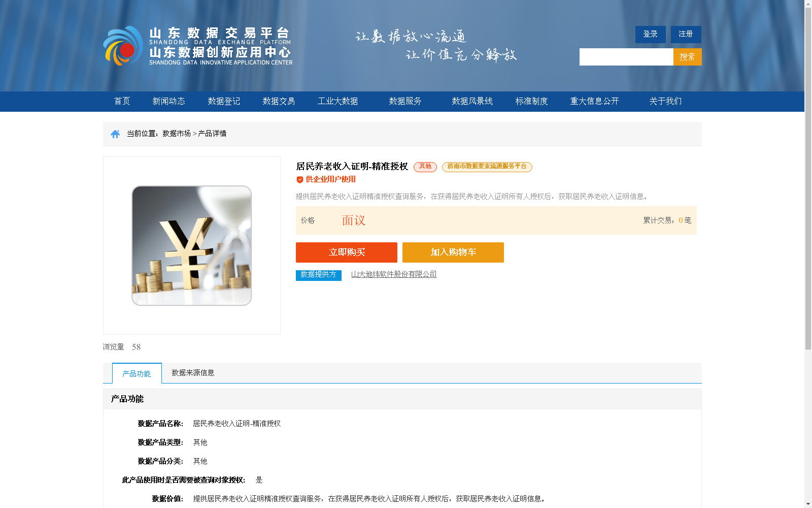
Task: Open the 数据交易 menu item
Action: coord(279,101)
